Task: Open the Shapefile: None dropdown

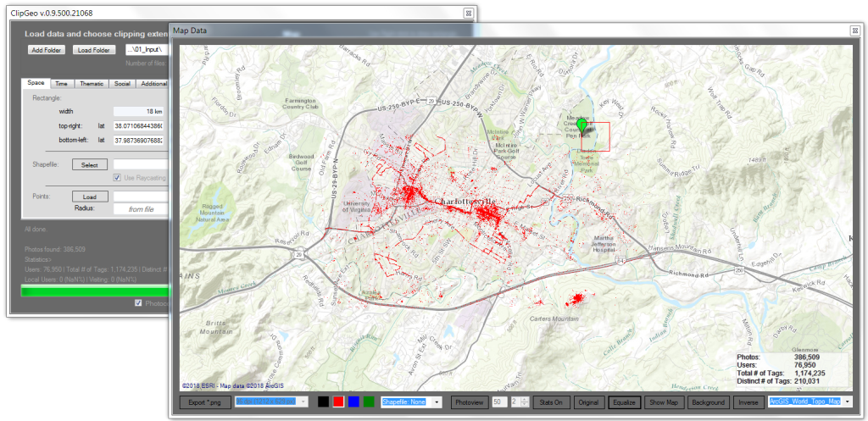Action: pos(412,402)
